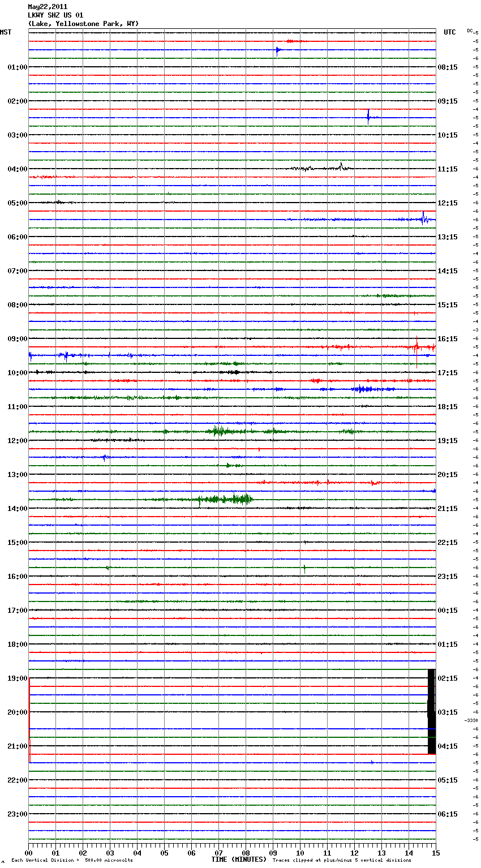The width and height of the screenshot is (481, 868).
Task: Click the 20:15 UTC time label
Action: (x=448, y=474)
